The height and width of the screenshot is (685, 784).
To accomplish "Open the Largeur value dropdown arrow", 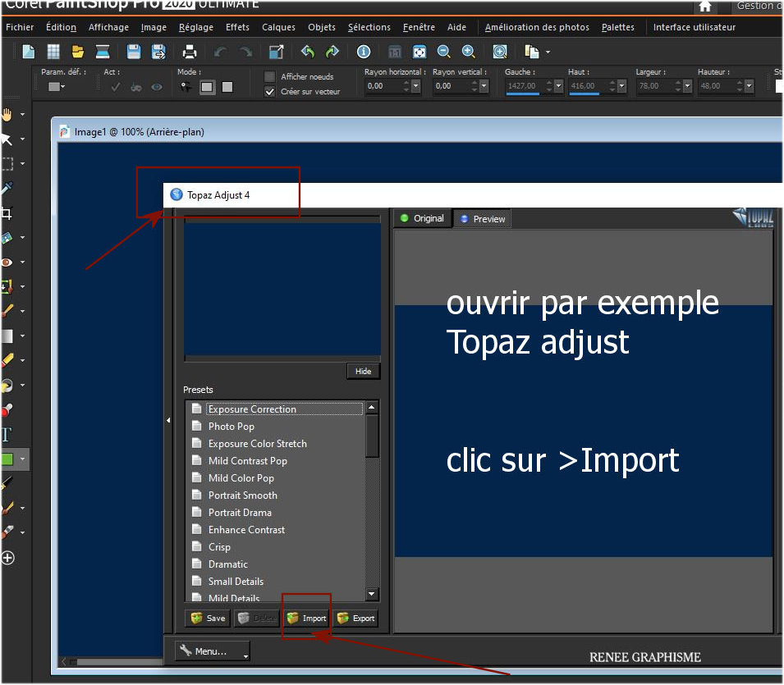I will pyautogui.click(x=687, y=86).
